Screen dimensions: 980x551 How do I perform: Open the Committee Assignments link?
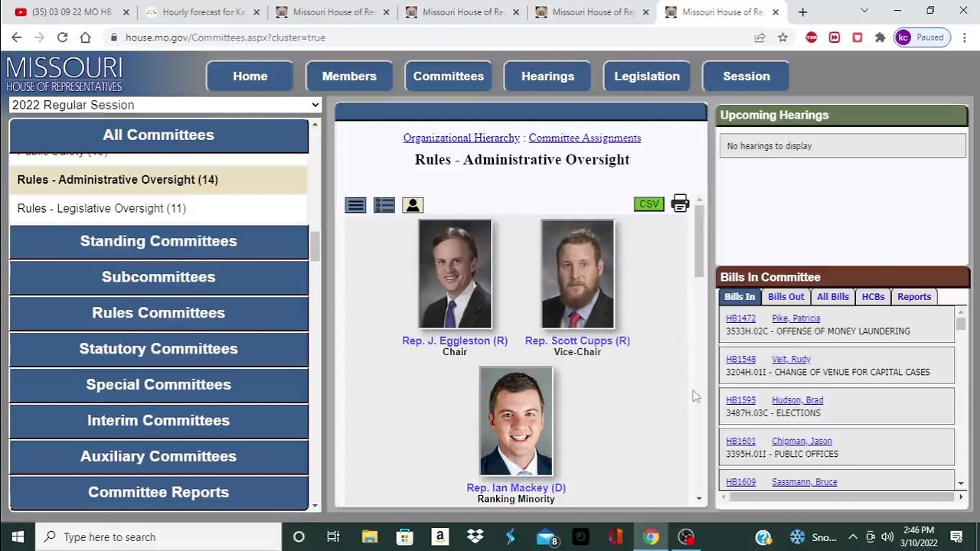585,138
